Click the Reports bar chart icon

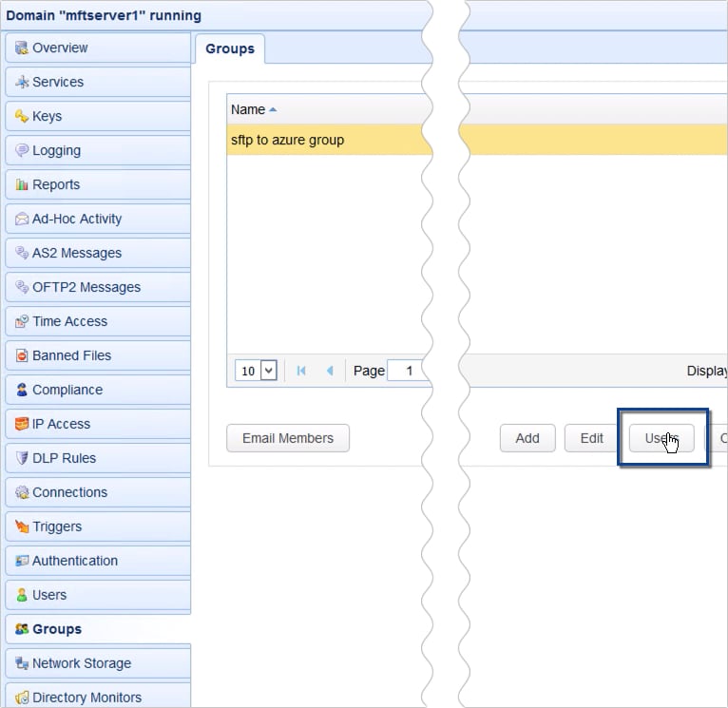(x=22, y=185)
